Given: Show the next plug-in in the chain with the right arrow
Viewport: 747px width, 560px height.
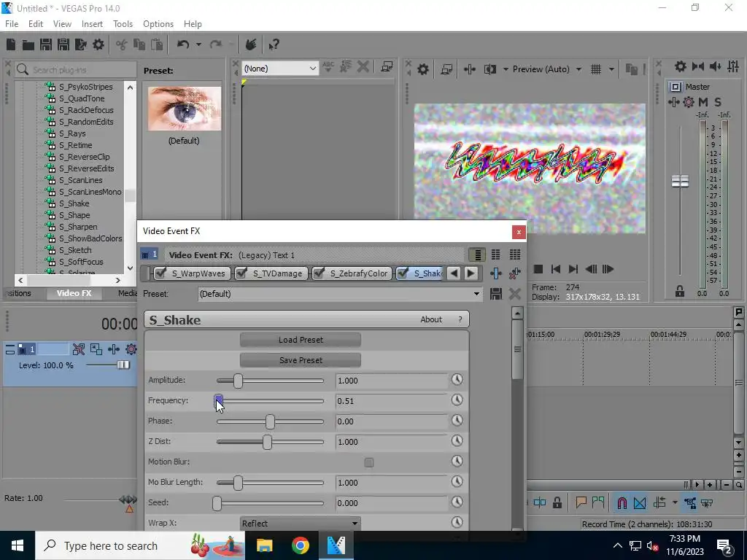Looking at the screenshot, I should point(471,273).
